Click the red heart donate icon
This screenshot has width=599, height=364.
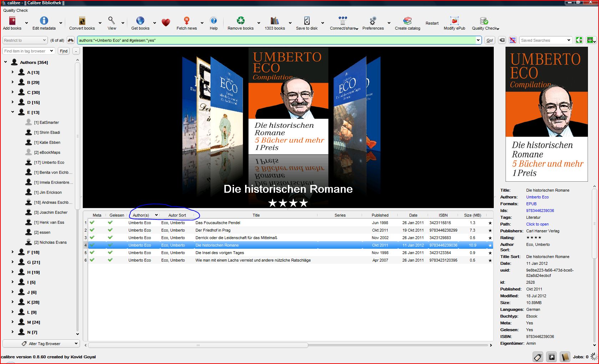pyautogui.click(x=166, y=22)
